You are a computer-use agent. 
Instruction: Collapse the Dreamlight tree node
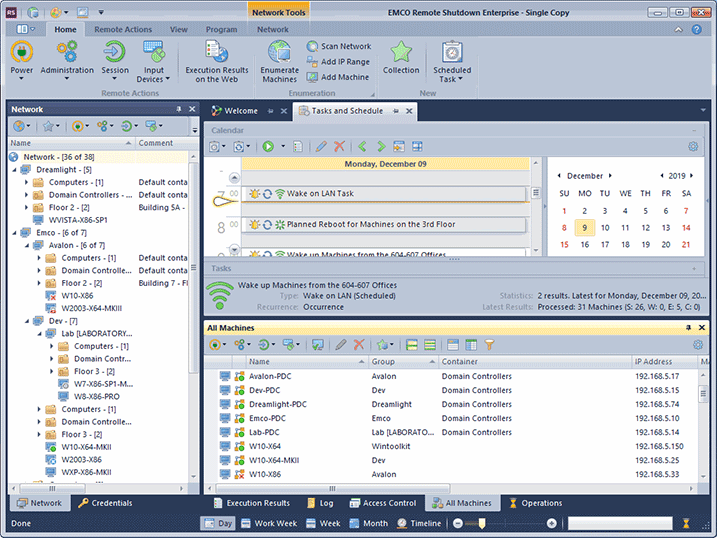click(x=14, y=170)
